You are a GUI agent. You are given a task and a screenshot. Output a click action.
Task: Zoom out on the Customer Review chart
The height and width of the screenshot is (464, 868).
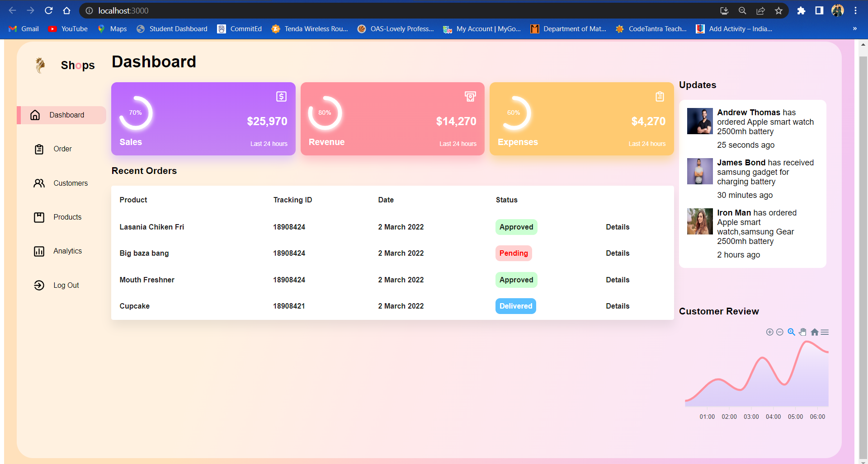pyautogui.click(x=780, y=332)
